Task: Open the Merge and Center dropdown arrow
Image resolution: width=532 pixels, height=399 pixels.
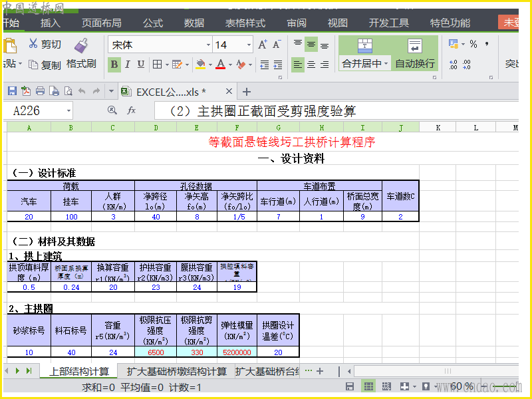Action: click(x=386, y=63)
